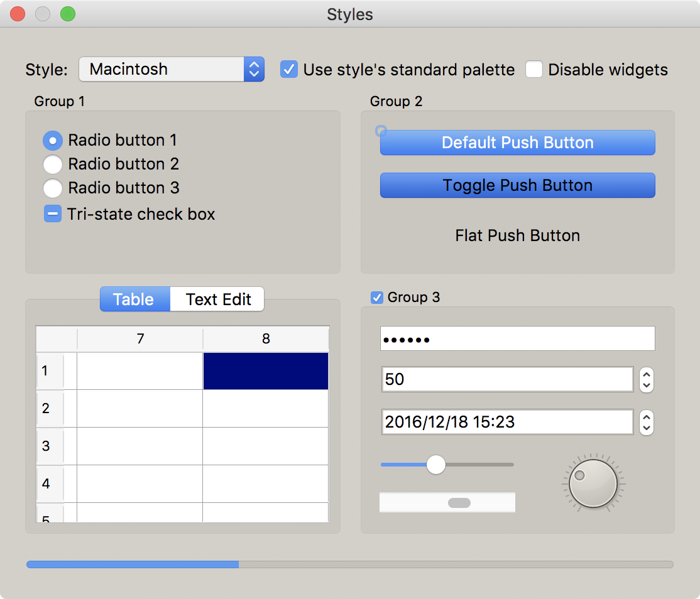Enable the Disable widgets checkbox
The width and height of the screenshot is (700, 599).
coord(534,69)
